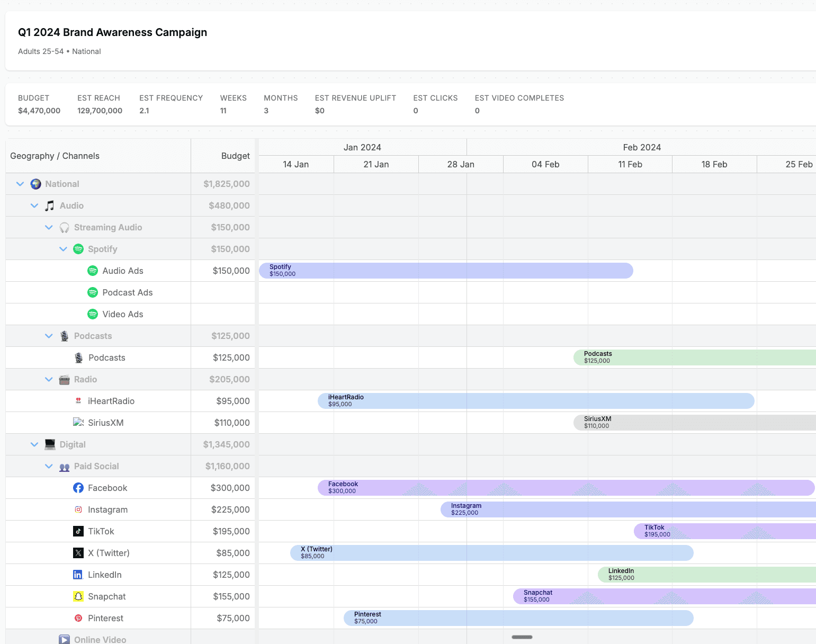This screenshot has height=644, width=816.
Task: Click the microphone icon in the Podcasts group row
Action: (x=64, y=336)
